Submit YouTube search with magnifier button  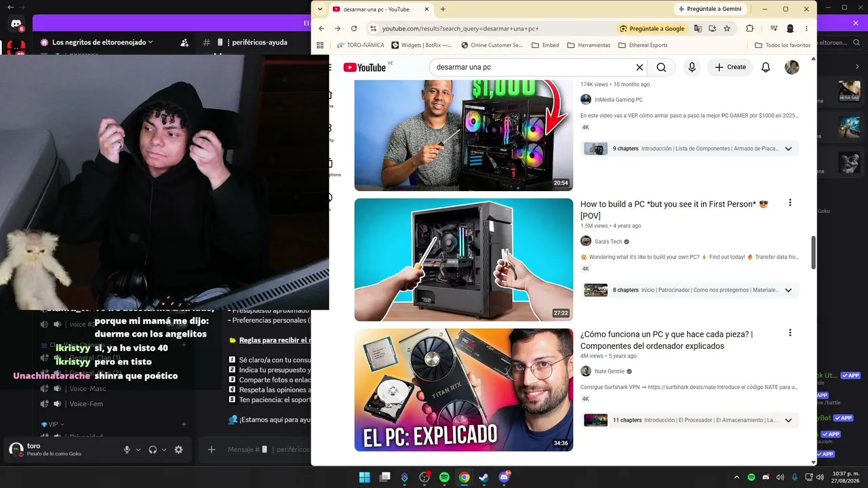pyautogui.click(x=661, y=67)
